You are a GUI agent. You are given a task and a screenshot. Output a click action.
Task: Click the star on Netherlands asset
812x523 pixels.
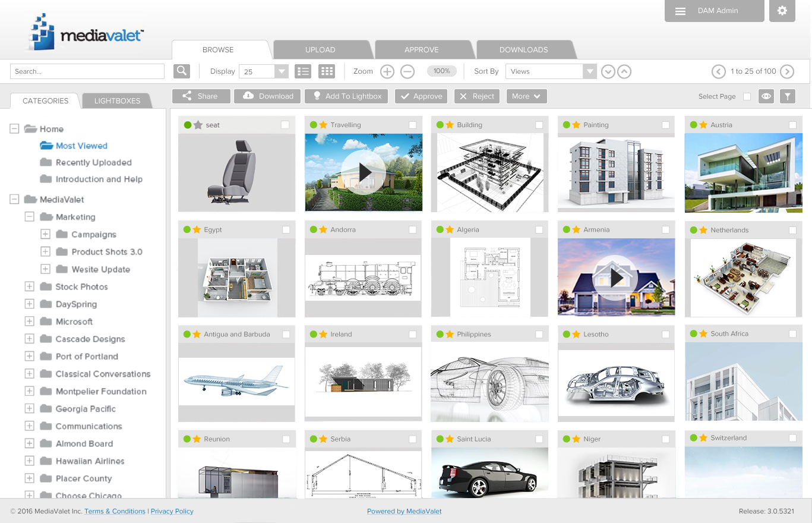click(x=703, y=230)
